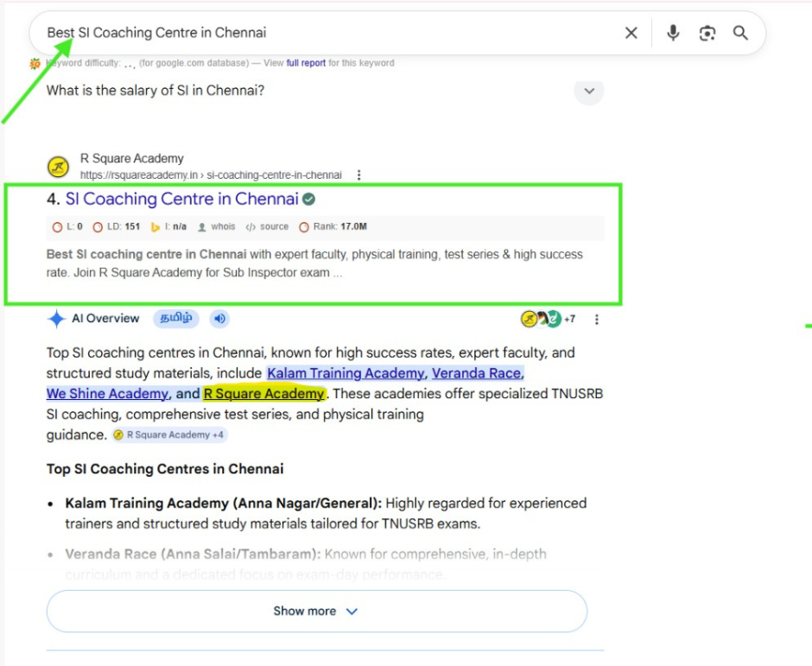
Task: Open search by image camera icon
Action: click(707, 33)
